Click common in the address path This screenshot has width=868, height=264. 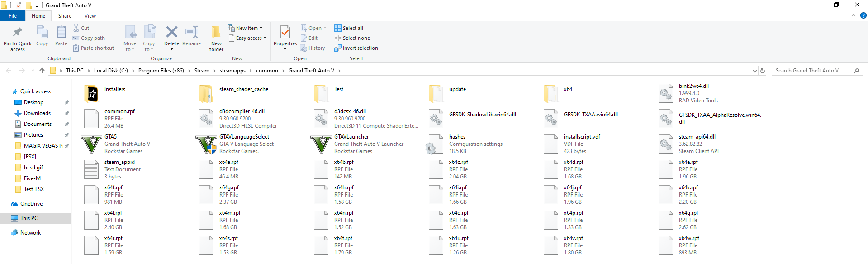pyautogui.click(x=267, y=71)
